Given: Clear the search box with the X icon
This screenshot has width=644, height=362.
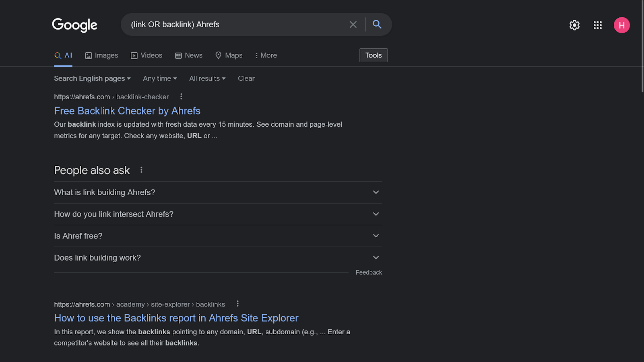Looking at the screenshot, I should tap(353, 25).
